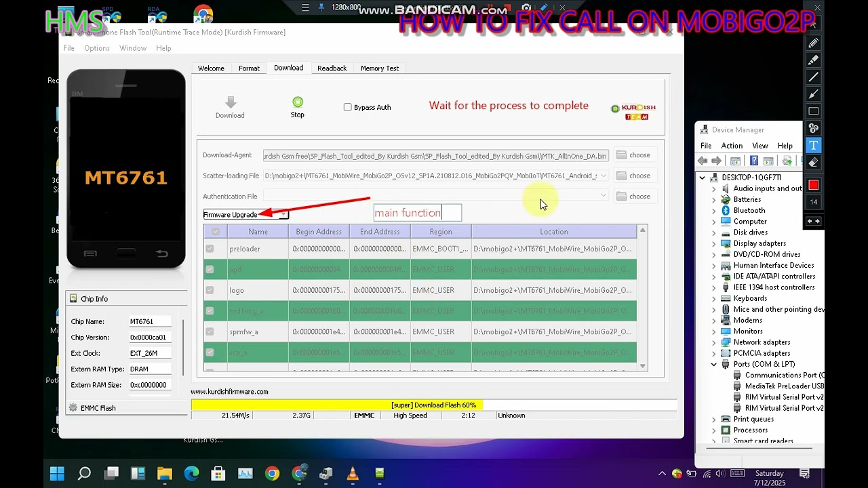Expand Network adapters in Device Manager
Screen dimensions: 868x488
tap(713, 342)
